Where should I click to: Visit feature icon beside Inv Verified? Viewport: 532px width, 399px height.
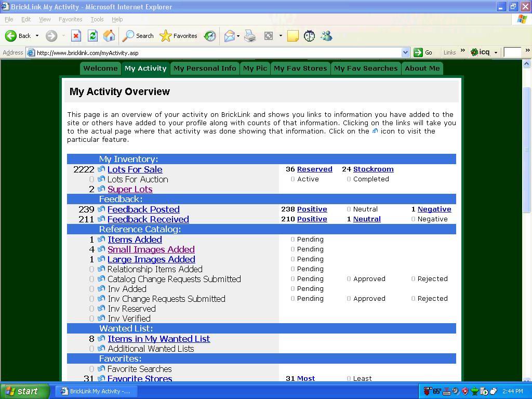pyautogui.click(x=101, y=318)
